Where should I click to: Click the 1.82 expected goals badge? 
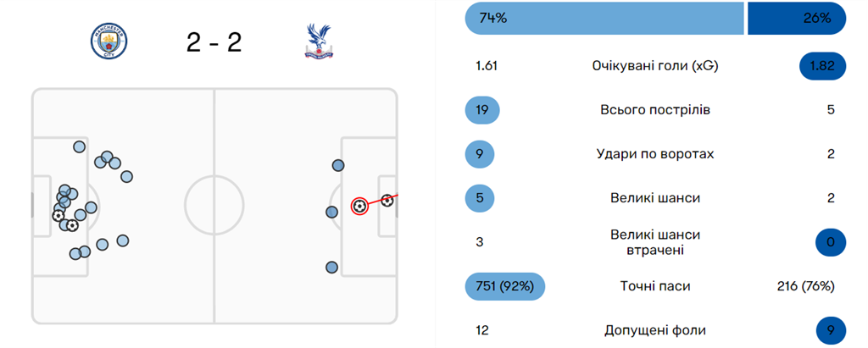click(823, 66)
